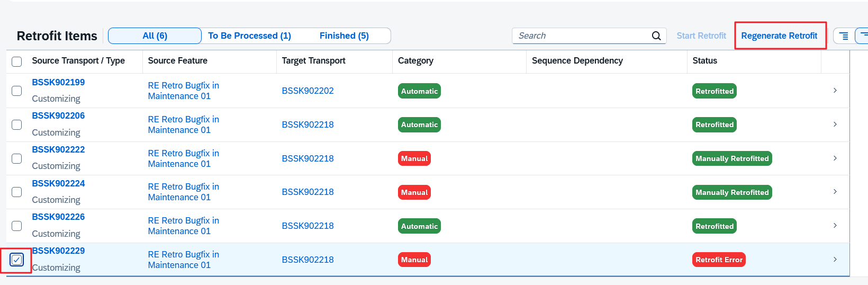Open target transport BSSK902202 link
868x285 pixels.
pos(308,91)
